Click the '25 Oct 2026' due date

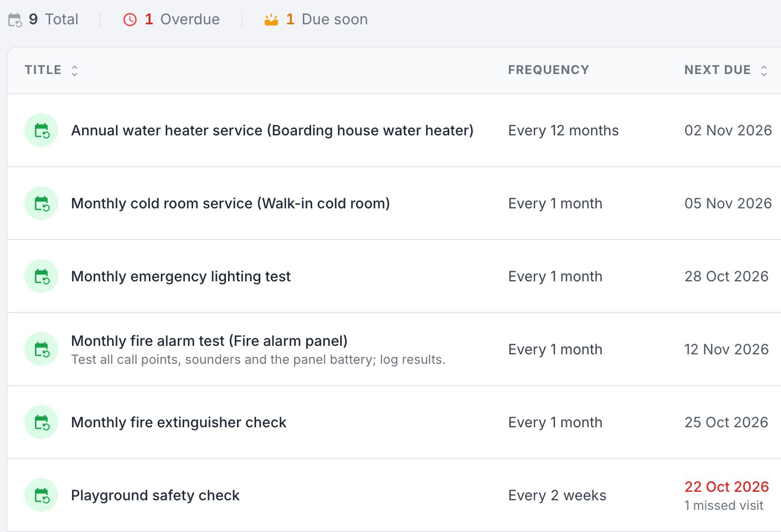(x=726, y=422)
